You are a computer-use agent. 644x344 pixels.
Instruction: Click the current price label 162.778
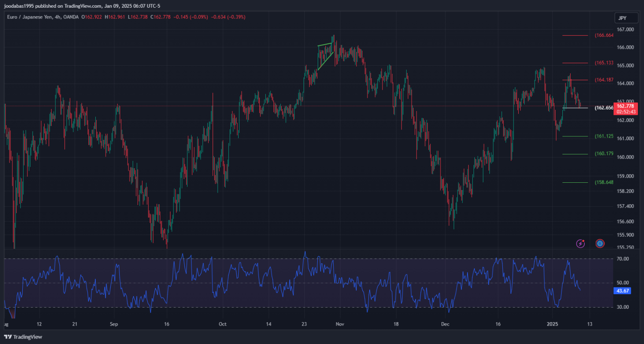coord(625,106)
